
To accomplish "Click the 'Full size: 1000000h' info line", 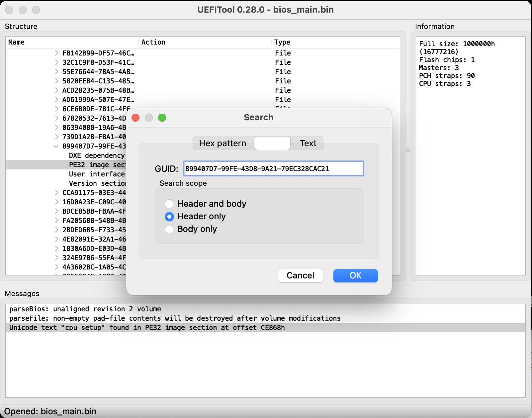I will coord(457,44).
